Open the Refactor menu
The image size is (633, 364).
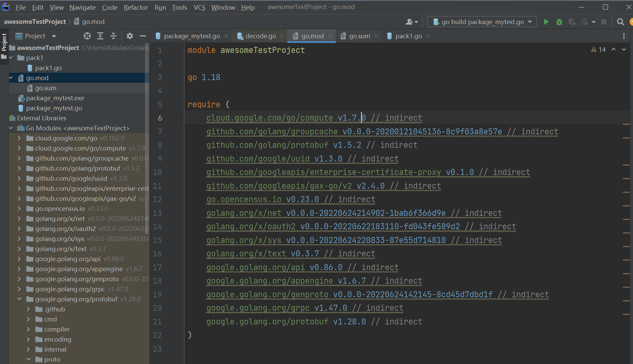pyautogui.click(x=136, y=7)
